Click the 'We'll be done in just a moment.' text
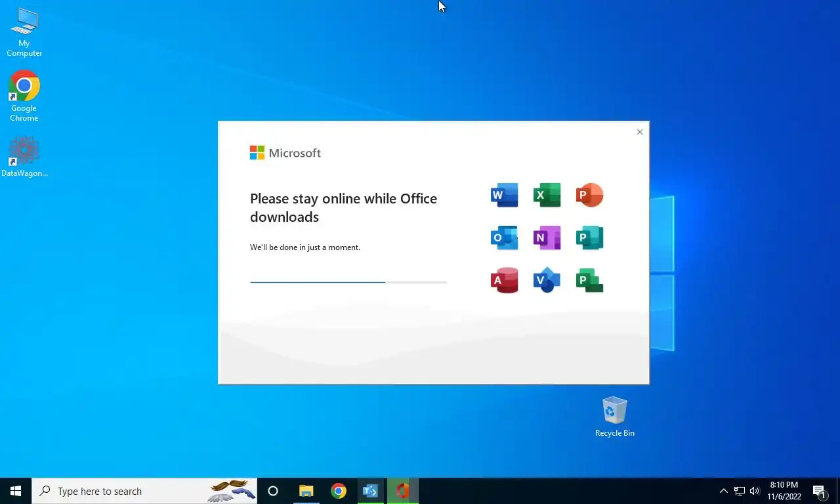840x504 pixels. click(x=305, y=247)
